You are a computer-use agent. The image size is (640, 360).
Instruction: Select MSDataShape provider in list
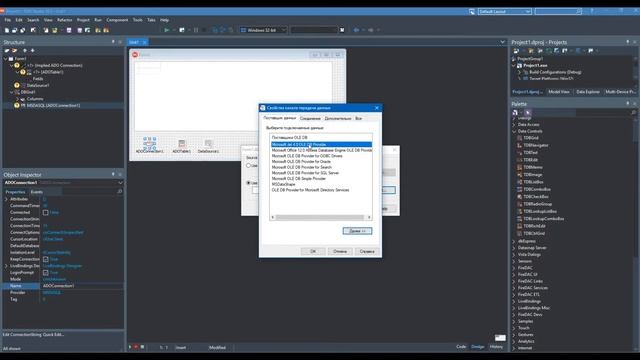[284, 184]
